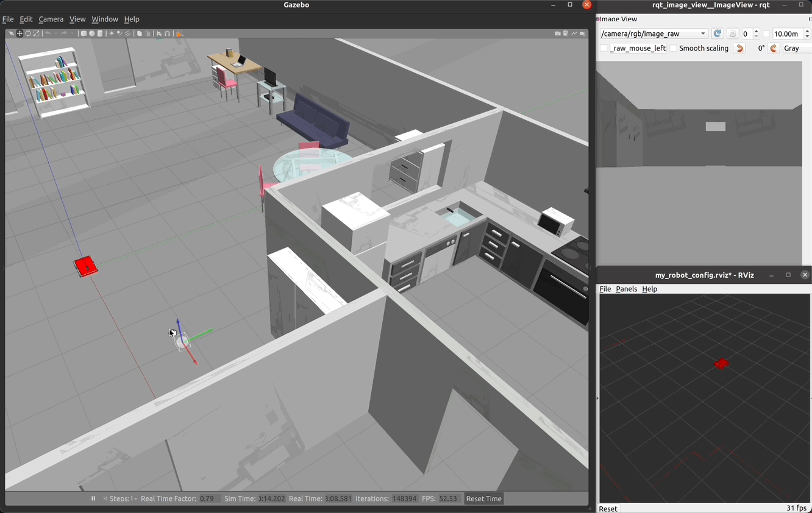The height and width of the screenshot is (513, 812).
Task: Open the Gray color scheme dropdown
Action: tap(797, 48)
